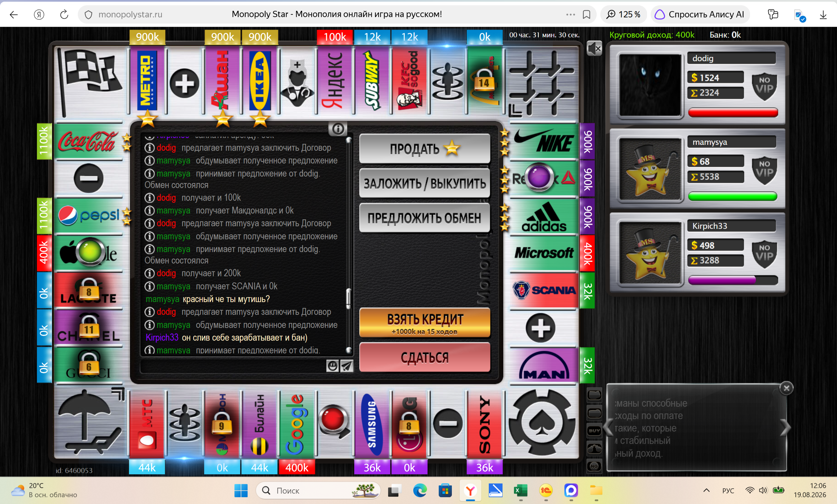Viewport: 837px width, 504px height.
Task: Click the chat message input field
Action: pyautogui.click(x=233, y=366)
